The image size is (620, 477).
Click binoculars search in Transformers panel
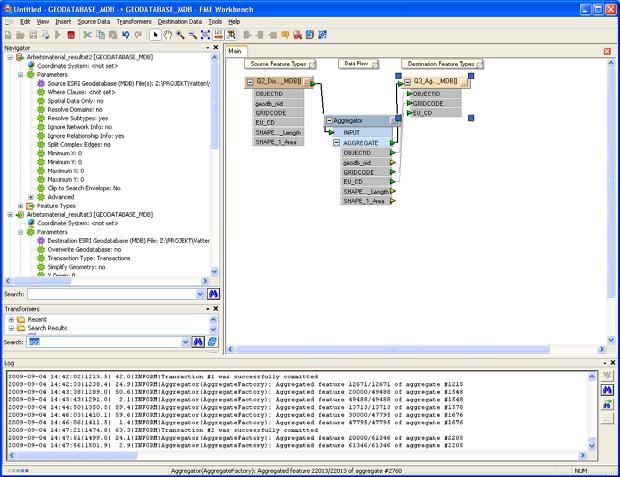(x=198, y=342)
